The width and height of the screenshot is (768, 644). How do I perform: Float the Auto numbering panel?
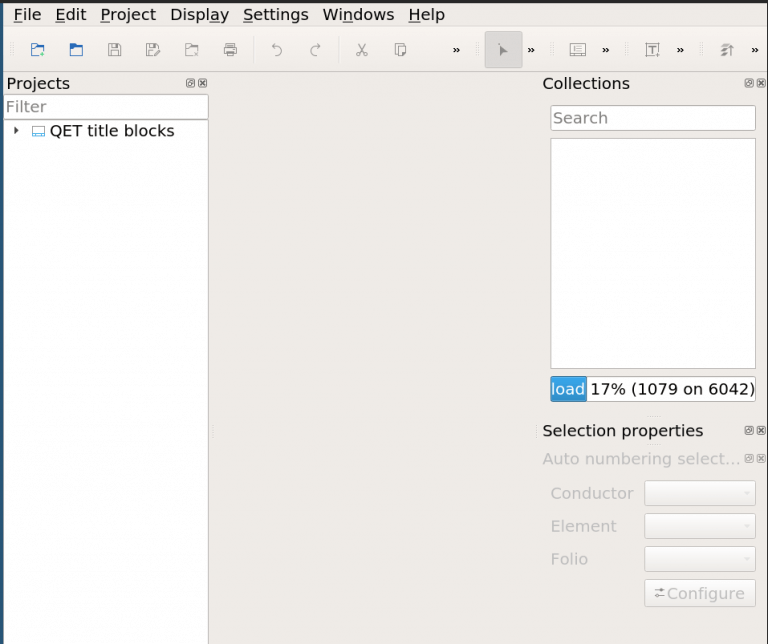(x=749, y=458)
